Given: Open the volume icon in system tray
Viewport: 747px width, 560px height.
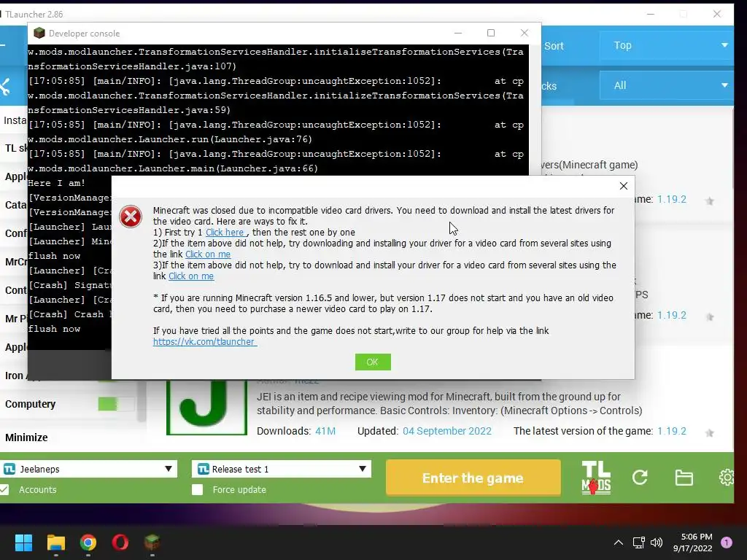Looking at the screenshot, I should click(657, 542).
